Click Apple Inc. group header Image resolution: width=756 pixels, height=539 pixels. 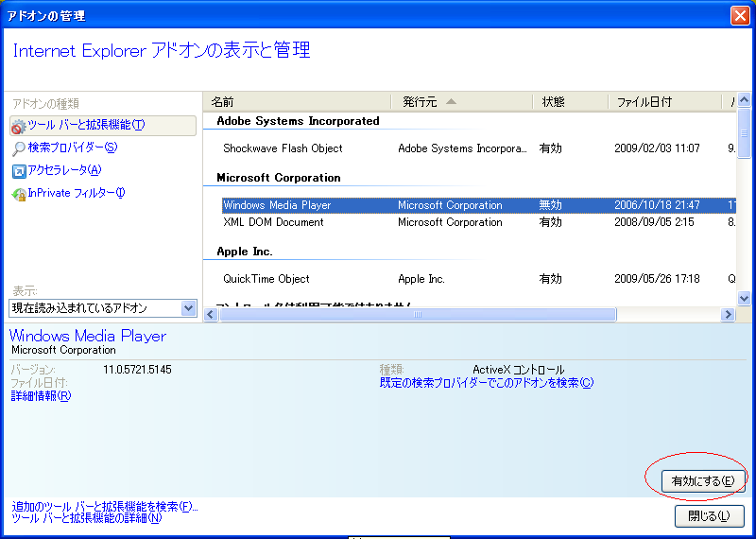click(x=245, y=252)
